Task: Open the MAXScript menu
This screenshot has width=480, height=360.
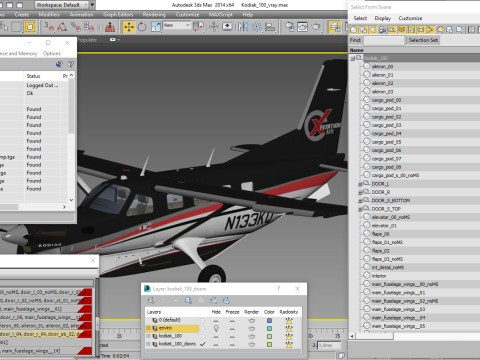Action: coord(220,14)
